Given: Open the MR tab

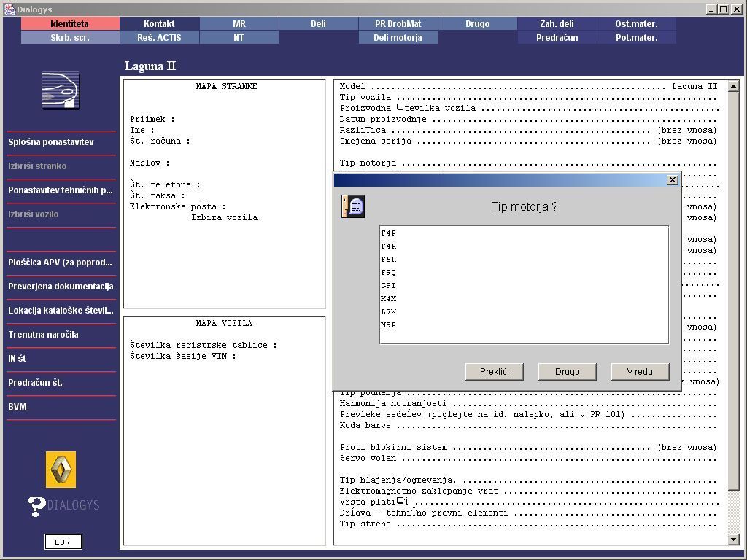Looking at the screenshot, I should click(239, 23).
